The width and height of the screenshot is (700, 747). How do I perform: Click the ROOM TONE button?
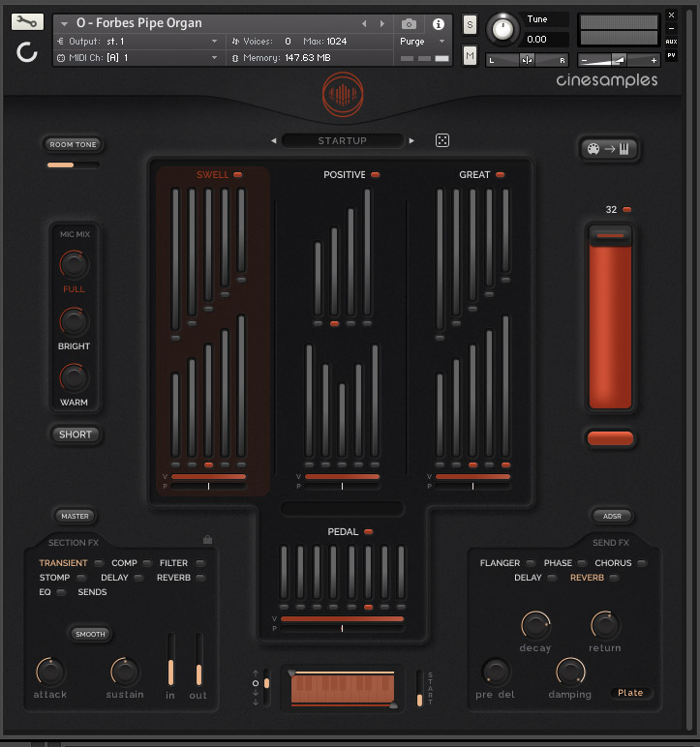click(x=73, y=144)
